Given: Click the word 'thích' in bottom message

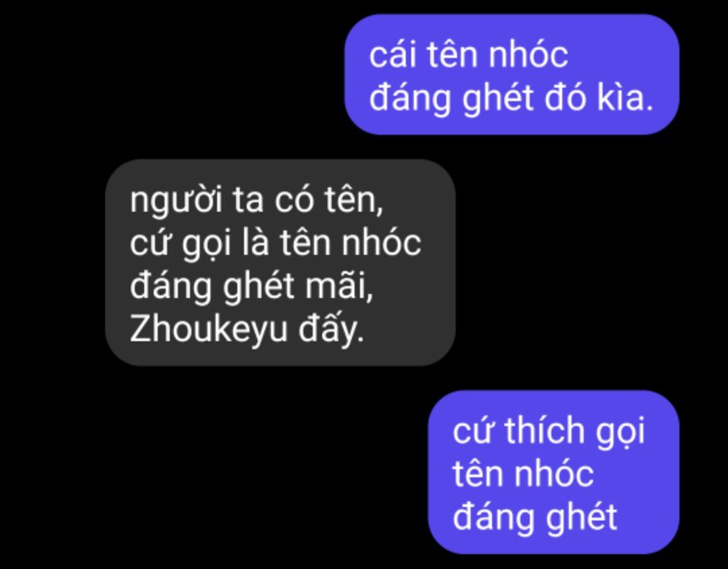Looking at the screenshot, I should coord(544,429).
